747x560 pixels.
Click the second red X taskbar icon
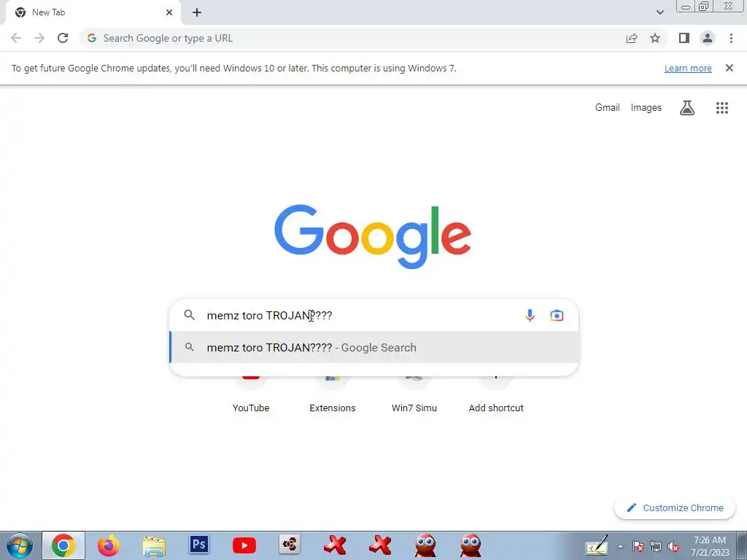[379, 545]
